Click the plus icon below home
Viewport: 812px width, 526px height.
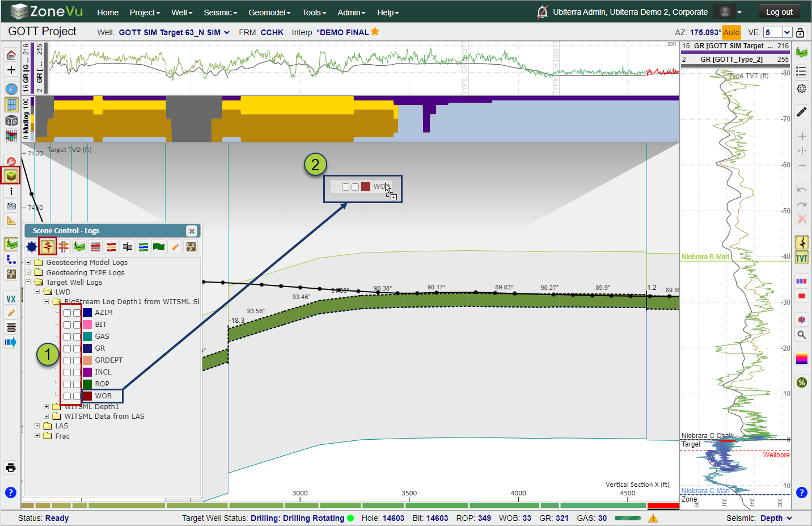[x=11, y=70]
